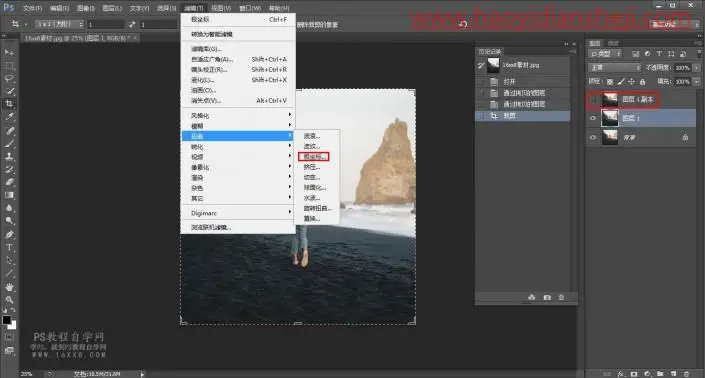This screenshot has height=378, width=705.
Task: Select the Eraser tool
Action: pyautogui.click(x=9, y=182)
